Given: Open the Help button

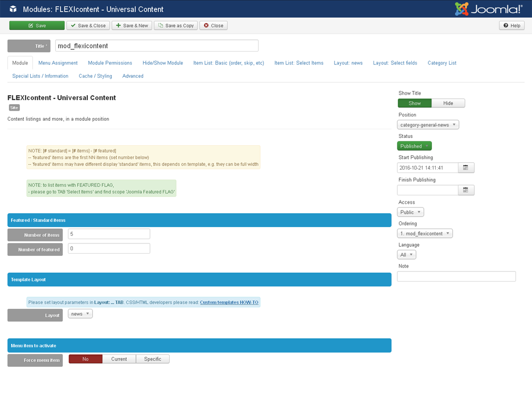Looking at the screenshot, I should tap(512, 26).
